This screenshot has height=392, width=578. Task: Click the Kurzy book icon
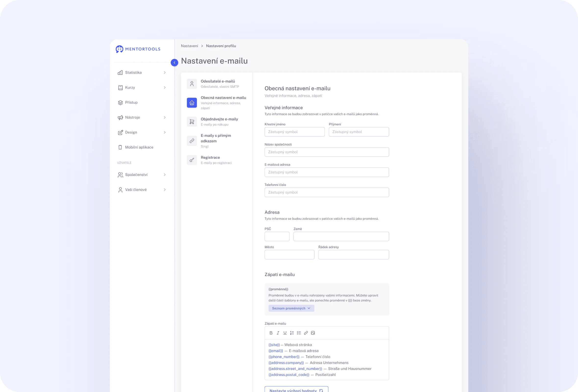click(x=120, y=87)
